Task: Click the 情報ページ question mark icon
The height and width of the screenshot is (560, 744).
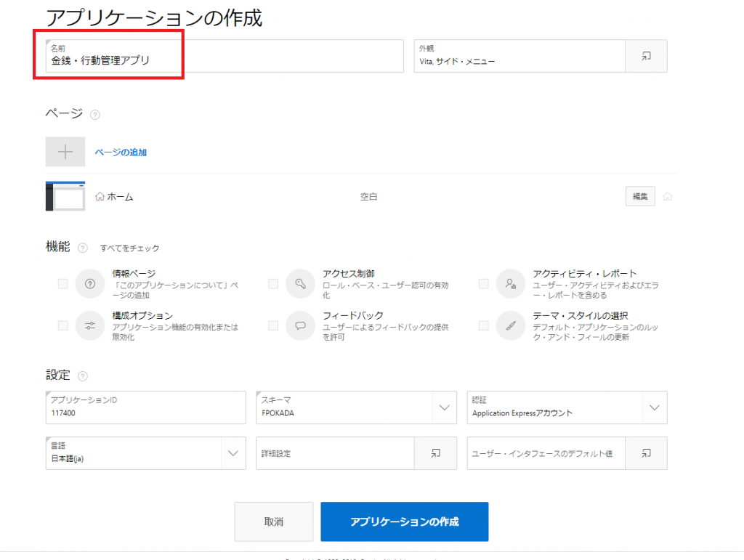Action: click(x=89, y=283)
